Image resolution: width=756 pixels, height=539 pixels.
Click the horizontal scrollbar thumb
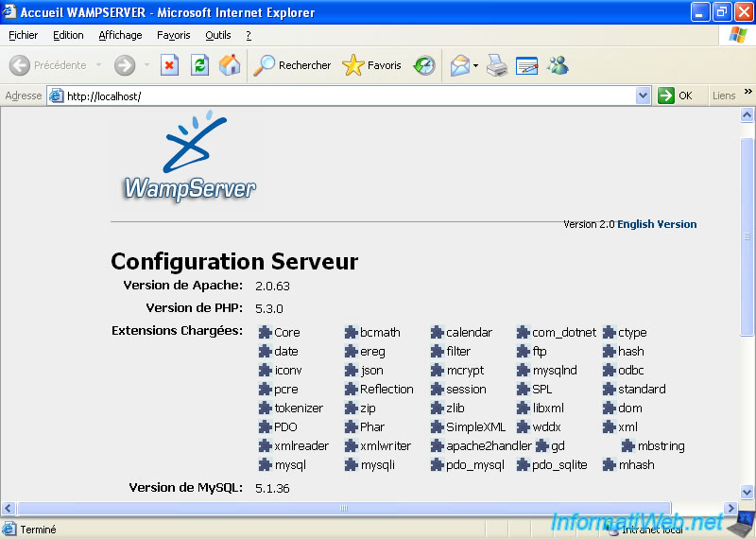tap(344, 508)
